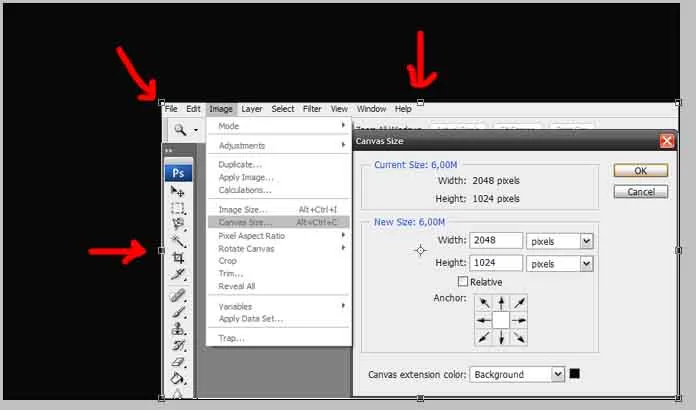Set anchor to top-left arrow
The width and height of the screenshot is (696, 410).
click(x=484, y=303)
